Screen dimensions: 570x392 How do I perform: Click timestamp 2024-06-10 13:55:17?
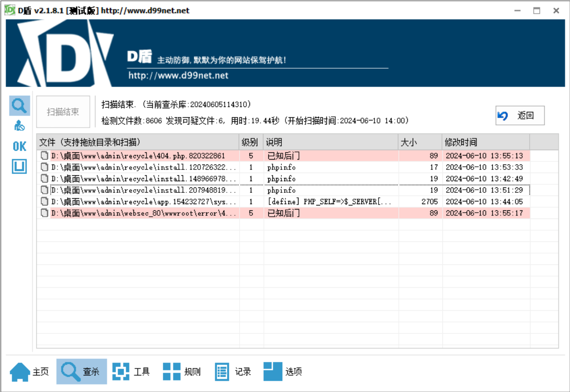pyautogui.click(x=484, y=213)
